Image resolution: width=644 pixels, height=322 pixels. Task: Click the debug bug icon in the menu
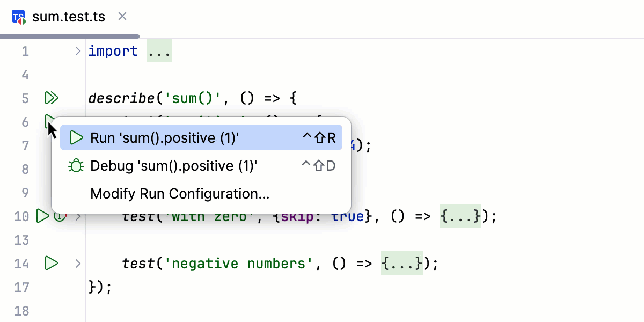pyautogui.click(x=76, y=166)
